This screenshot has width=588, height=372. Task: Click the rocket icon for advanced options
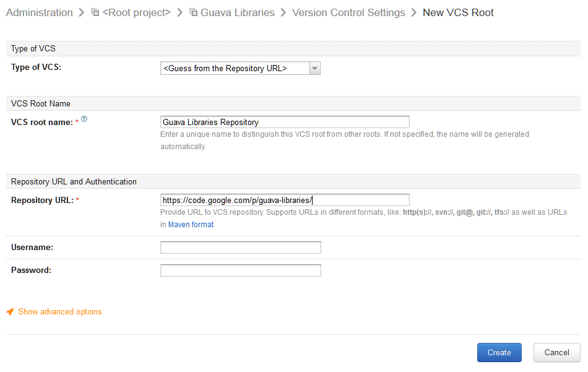pyautogui.click(x=10, y=311)
